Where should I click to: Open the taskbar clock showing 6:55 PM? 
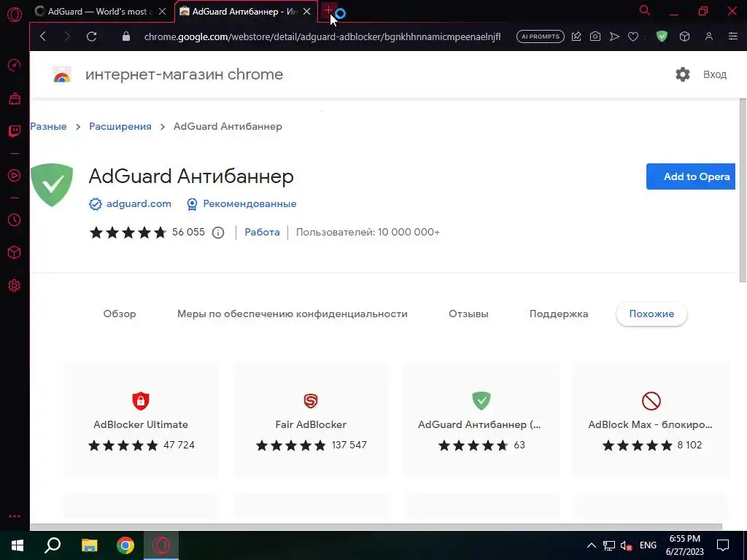point(684,545)
